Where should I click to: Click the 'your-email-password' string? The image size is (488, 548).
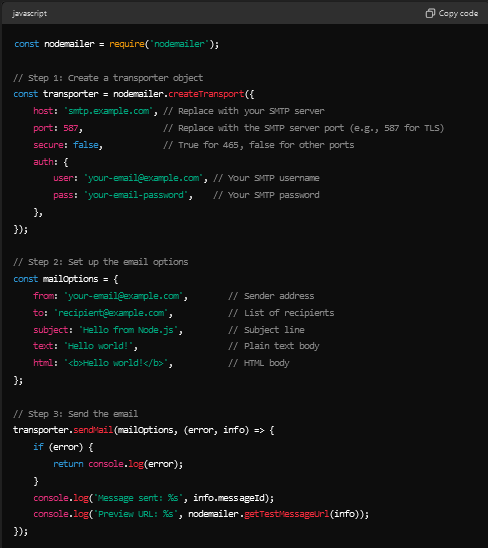136,195
